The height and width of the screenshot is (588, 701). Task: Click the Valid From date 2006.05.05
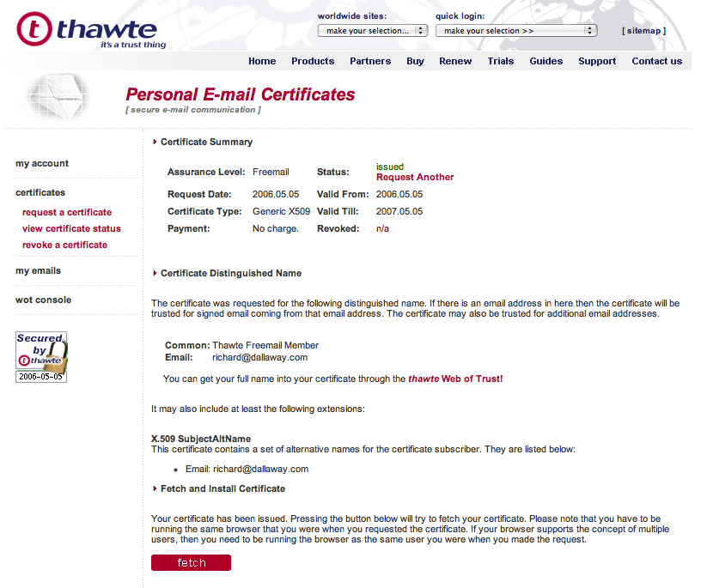click(399, 194)
